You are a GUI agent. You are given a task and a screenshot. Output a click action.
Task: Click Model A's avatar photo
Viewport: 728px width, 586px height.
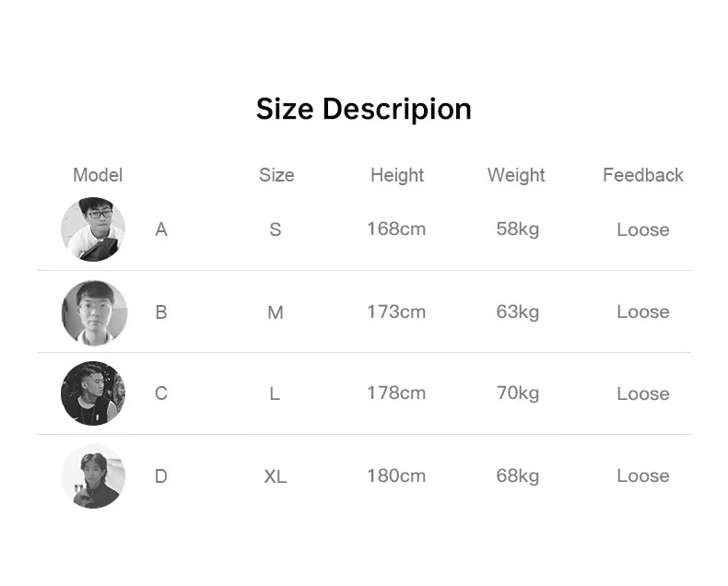pos(93,229)
